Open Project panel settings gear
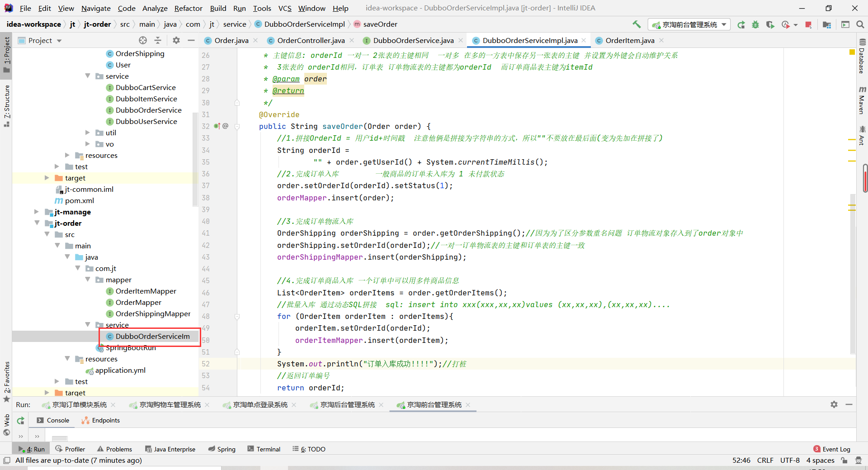 coord(176,40)
